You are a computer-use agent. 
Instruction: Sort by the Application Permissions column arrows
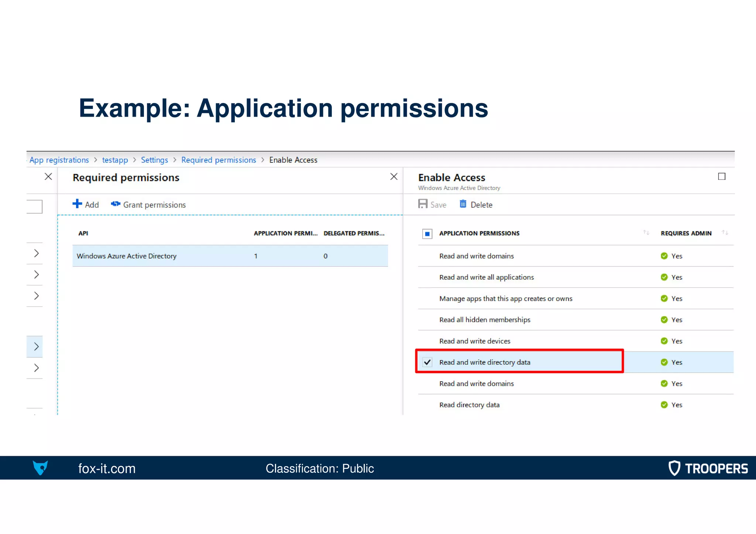(646, 232)
